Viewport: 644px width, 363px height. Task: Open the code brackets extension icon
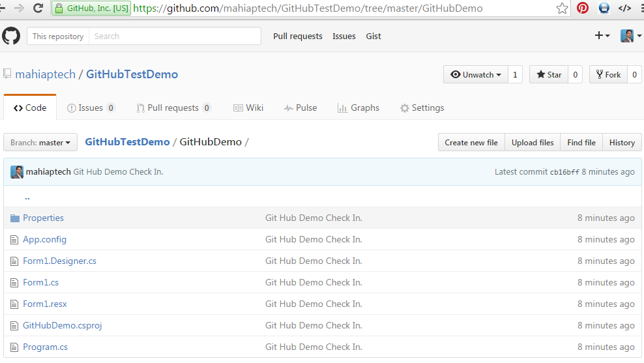click(624, 8)
